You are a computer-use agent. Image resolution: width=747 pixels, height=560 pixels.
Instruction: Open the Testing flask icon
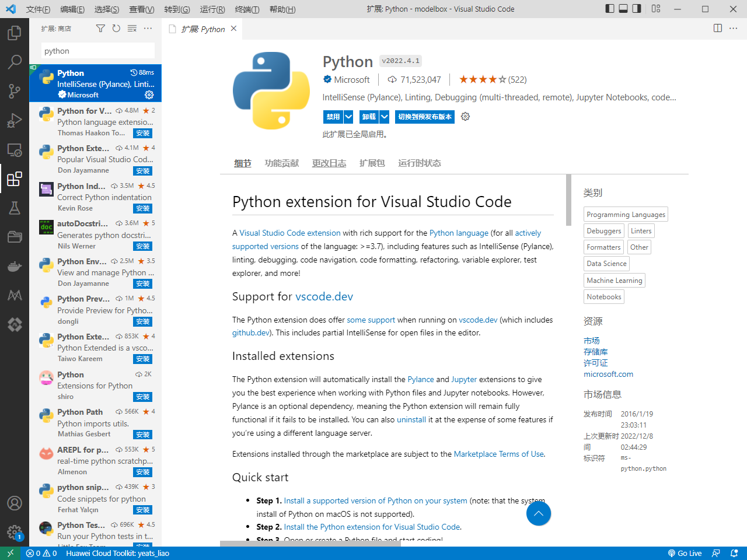tap(15, 208)
